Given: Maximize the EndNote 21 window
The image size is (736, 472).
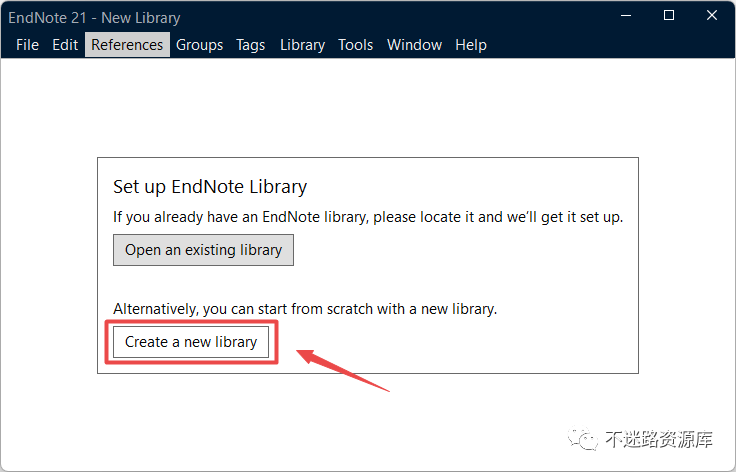Looking at the screenshot, I should click(x=669, y=15).
